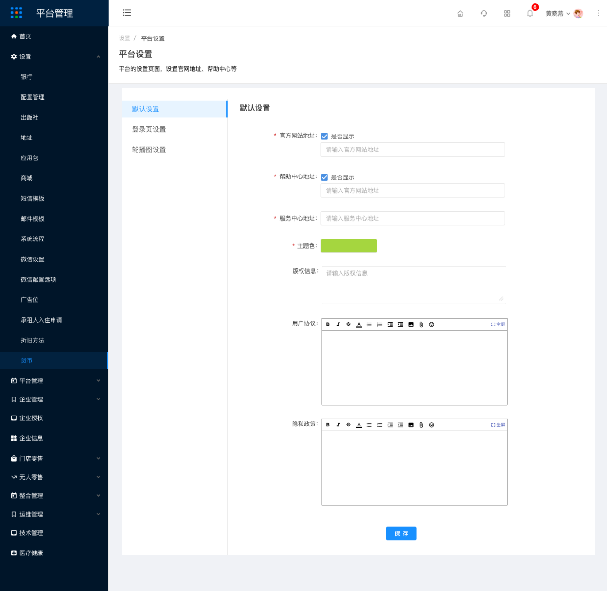
Task: Toggle italic in the editor above the Save button
Action: click(338, 425)
